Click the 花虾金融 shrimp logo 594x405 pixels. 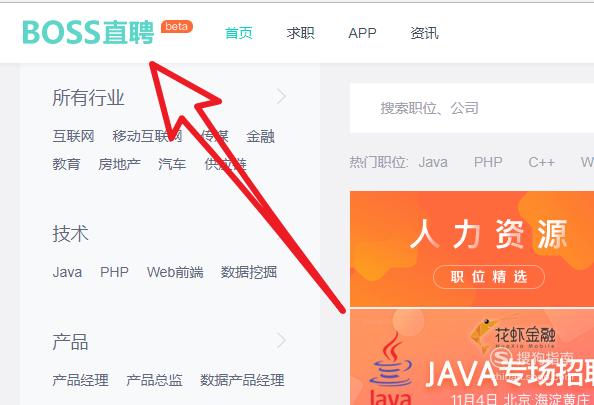pos(513,335)
